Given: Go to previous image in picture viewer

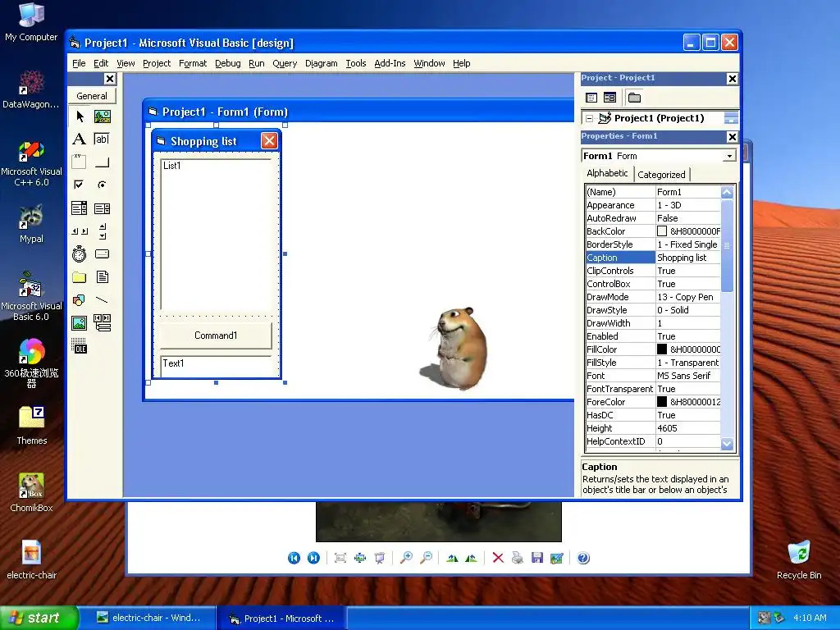Looking at the screenshot, I should coord(294,558).
